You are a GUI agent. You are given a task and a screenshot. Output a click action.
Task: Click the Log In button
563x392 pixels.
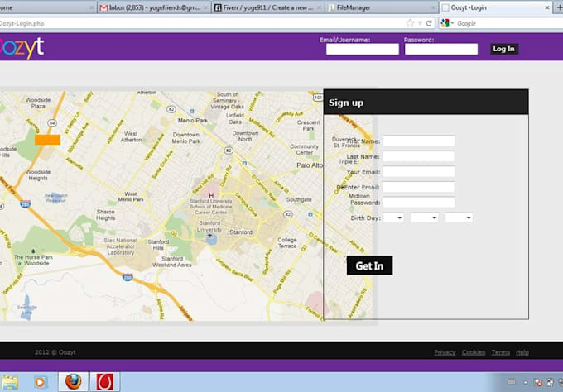pos(504,49)
